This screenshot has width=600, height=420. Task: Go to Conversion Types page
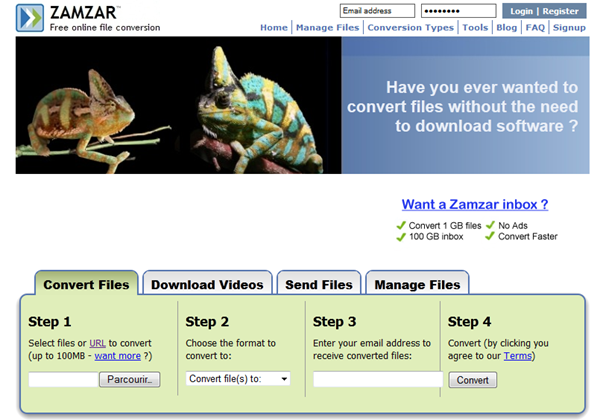tap(411, 28)
